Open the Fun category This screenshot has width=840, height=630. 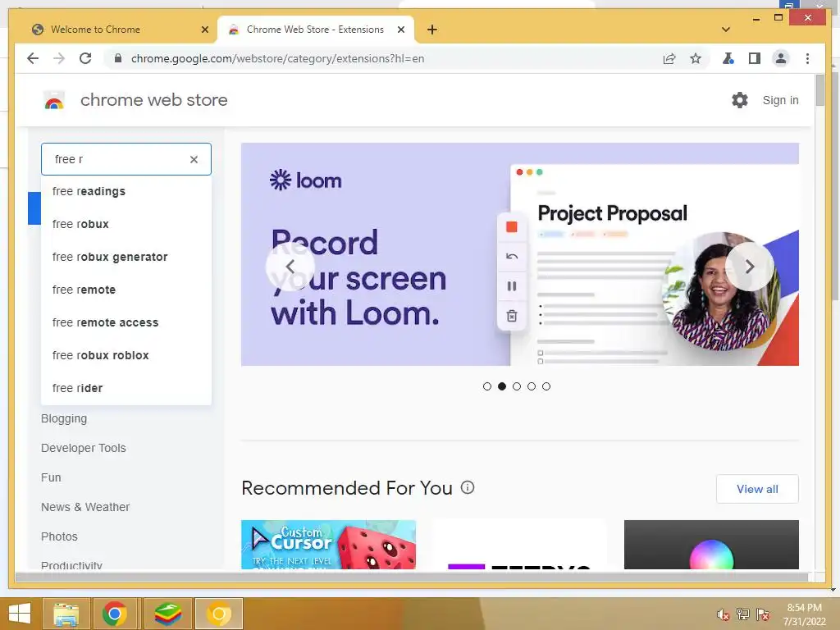point(51,477)
